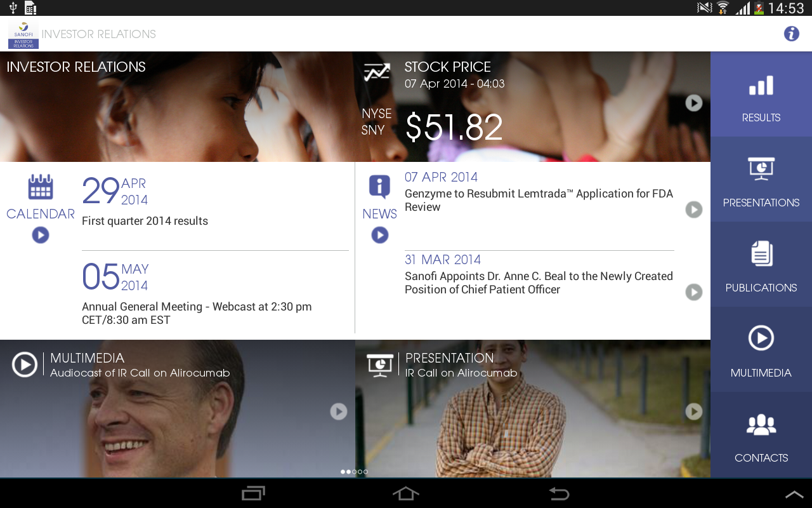Tap the STOCK PRICE heading
Viewport: 812px width, 508px height.
[x=448, y=67]
